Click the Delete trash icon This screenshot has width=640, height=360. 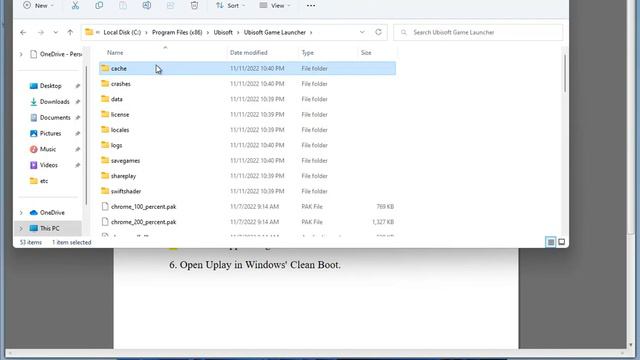194,5
